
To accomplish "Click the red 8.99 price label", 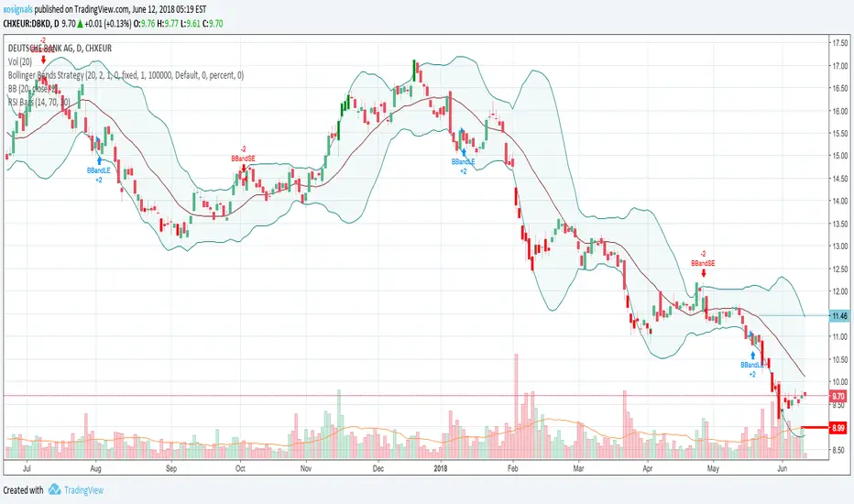I will (838, 428).
